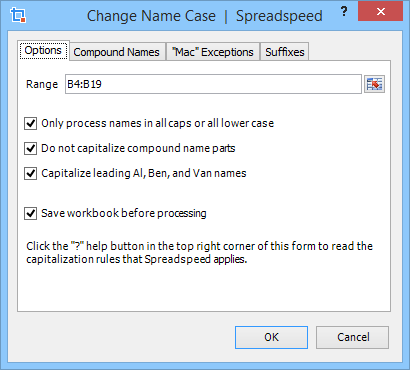This screenshot has height=370, width=410.
Task: Select the Options tab
Action: coord(43,51)
